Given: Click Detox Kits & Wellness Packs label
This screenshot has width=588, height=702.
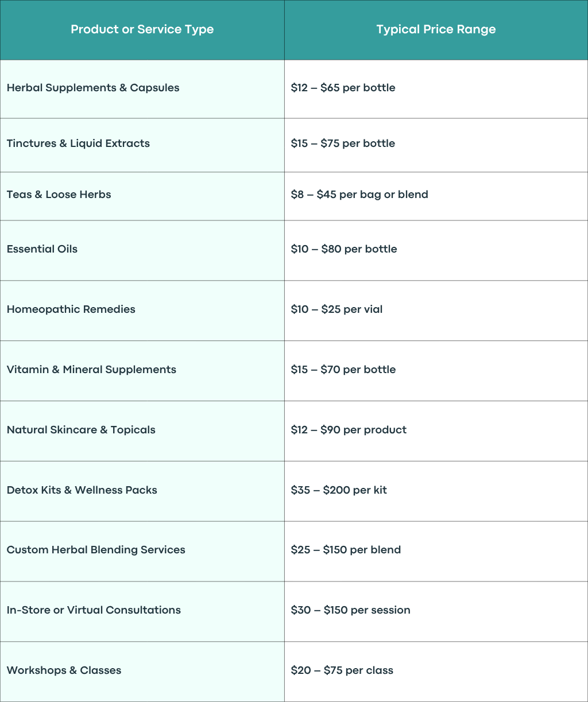Looking at the screenshot, I should (x=82, y=490).
